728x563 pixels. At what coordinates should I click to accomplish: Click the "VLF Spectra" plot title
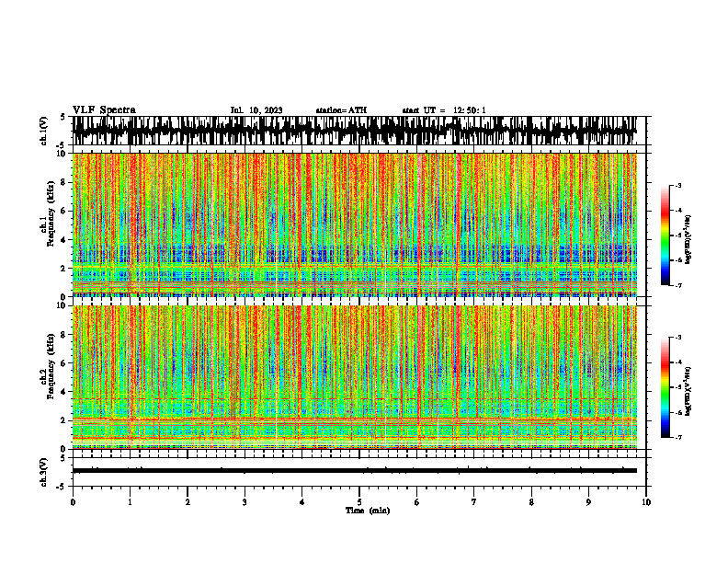104,110
